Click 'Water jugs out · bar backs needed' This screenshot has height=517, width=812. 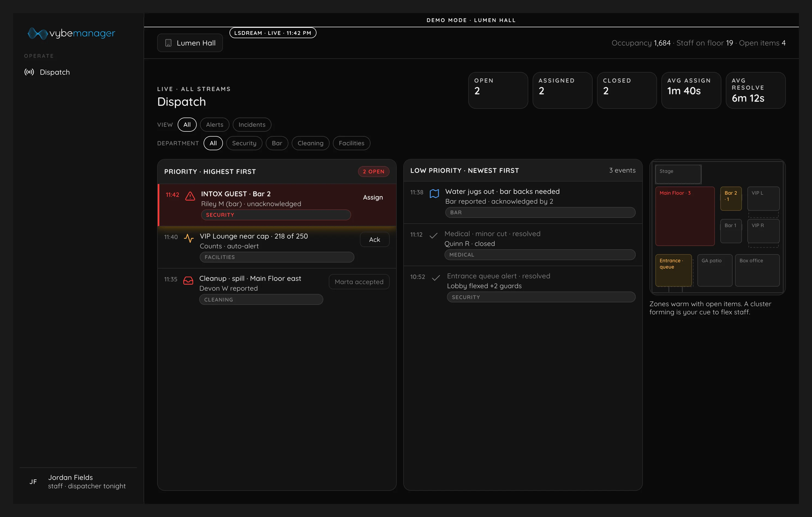(502, 191)
